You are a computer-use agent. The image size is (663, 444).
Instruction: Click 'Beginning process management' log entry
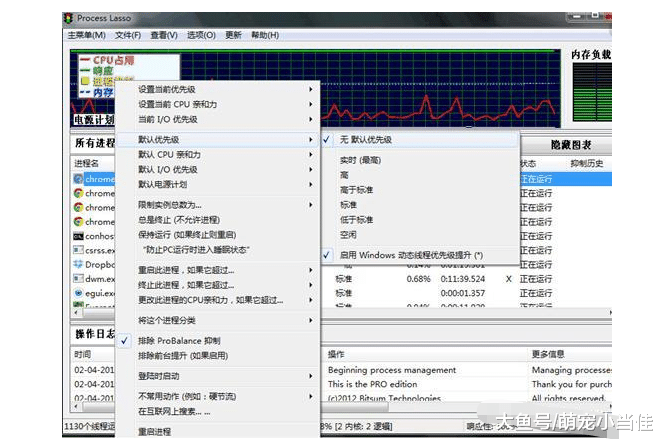point(392,370)
